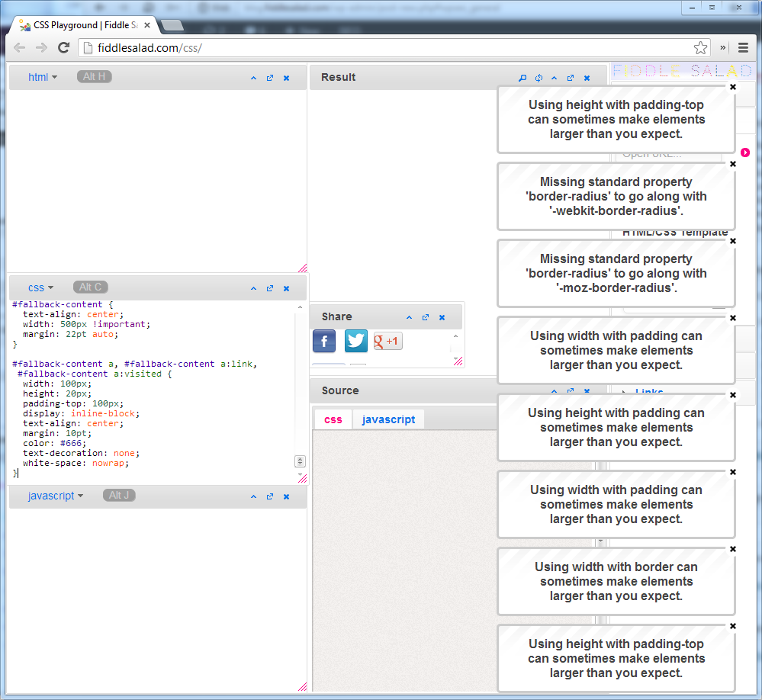Collapse the Share panel
The image size is (762, 700).
pos(409,318)
